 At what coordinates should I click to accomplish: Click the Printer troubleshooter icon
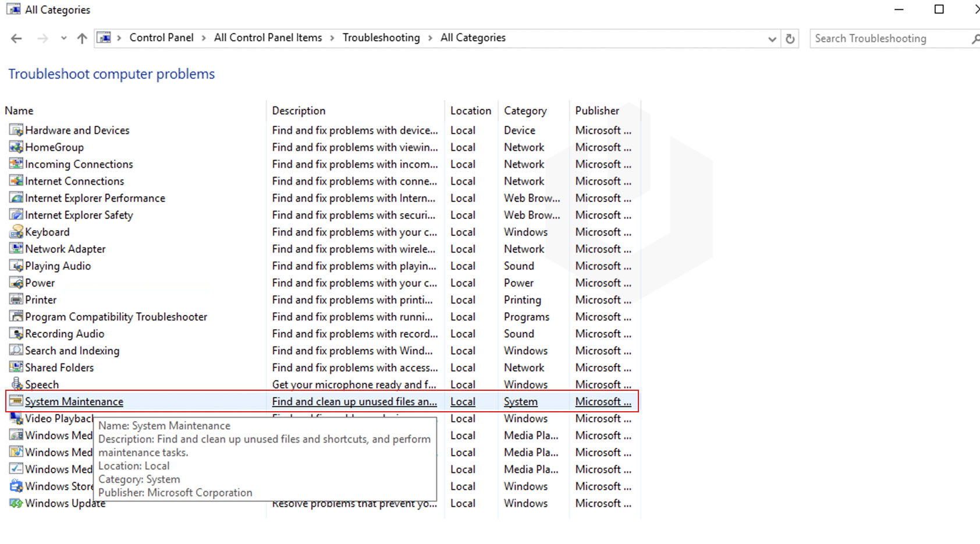pyautogui.click(x=16, y=299)
